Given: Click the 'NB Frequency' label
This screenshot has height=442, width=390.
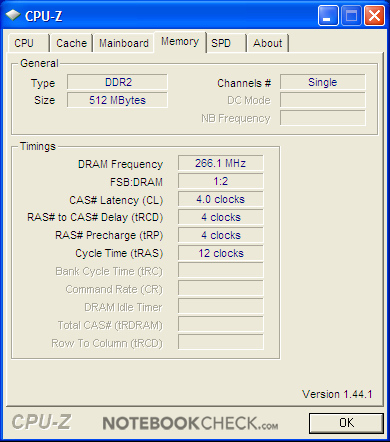Looking at the screenshot, I should click(x=236, y=119).
